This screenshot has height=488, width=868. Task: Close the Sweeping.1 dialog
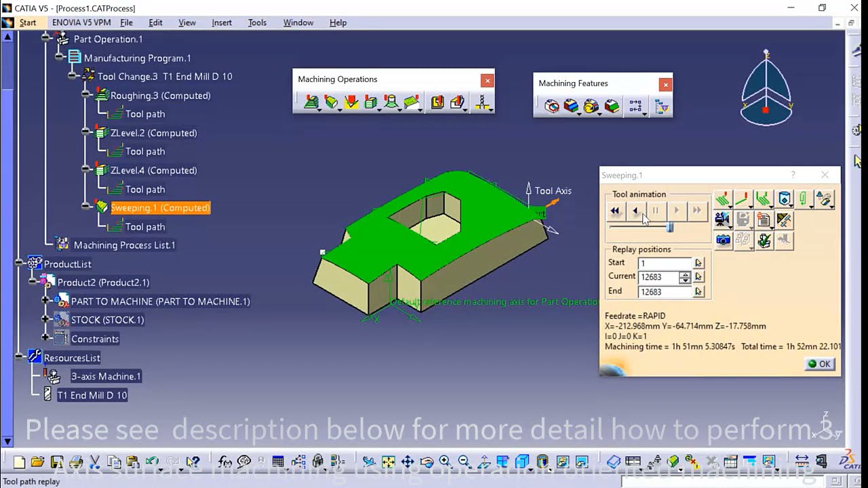click(x=825, y=175)
